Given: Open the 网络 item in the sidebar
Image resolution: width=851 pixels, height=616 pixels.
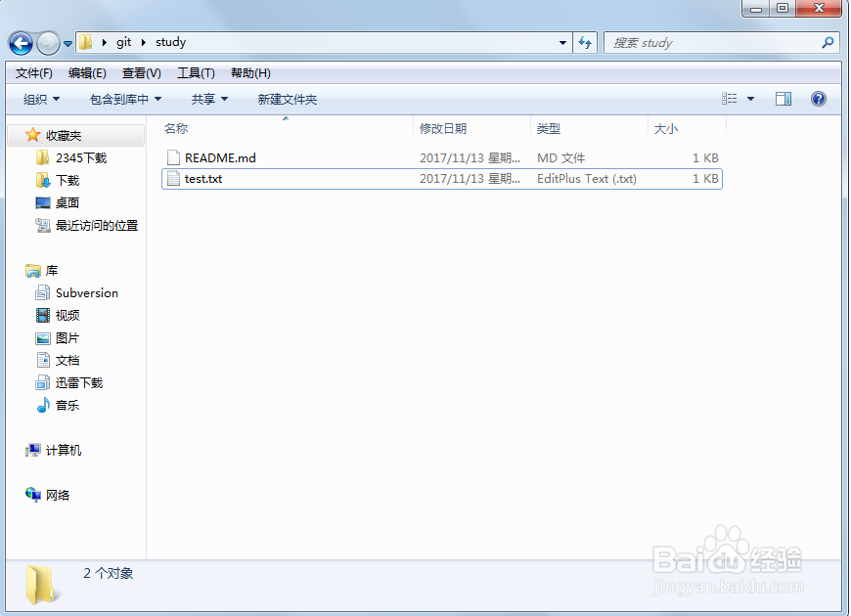Looking at the screenshot, I should pyautogui.click(x=57, y=495).
